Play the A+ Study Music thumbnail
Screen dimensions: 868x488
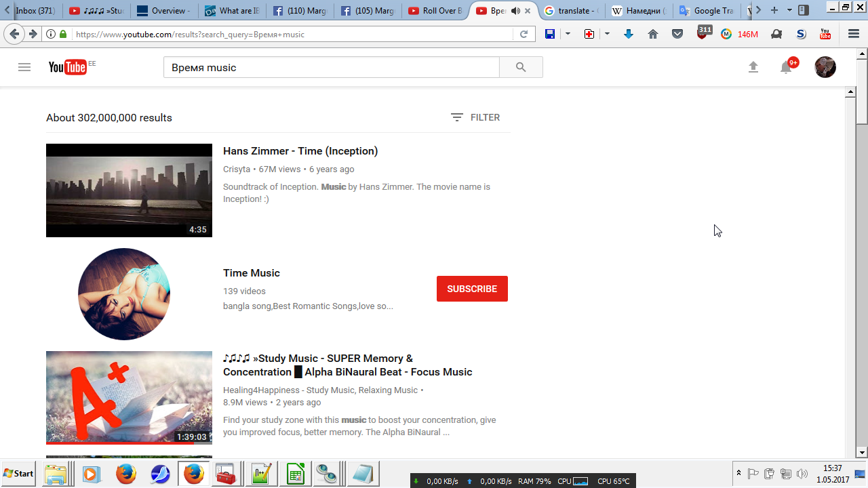pyautogui.click(x=129, y=398)
